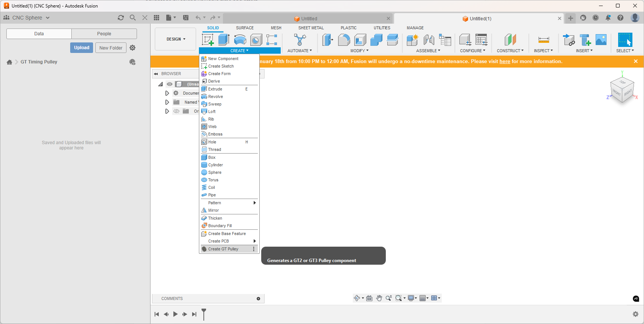Viewport: 644px width, 324px height.
Task: Click the Orbit icon in navigation bar
Action: tap(357, 298)
